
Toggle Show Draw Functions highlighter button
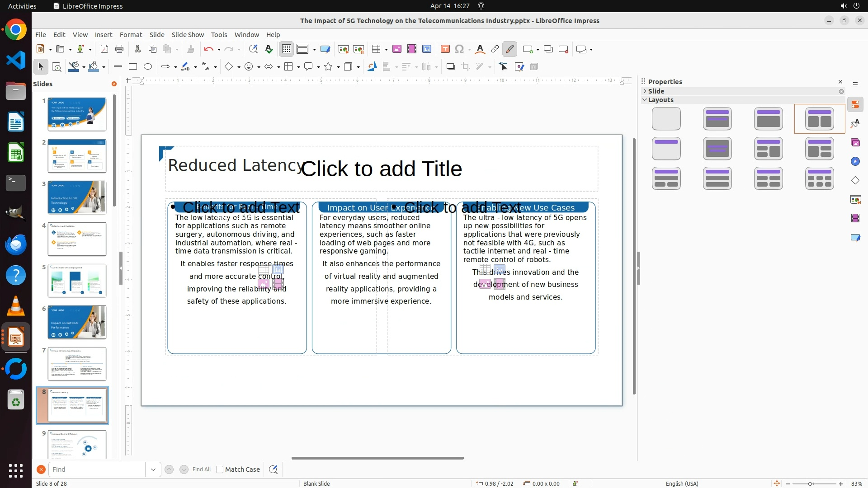point(510,49)
